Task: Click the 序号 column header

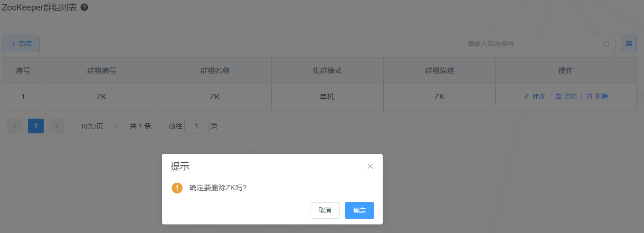Action: (23, 70)
